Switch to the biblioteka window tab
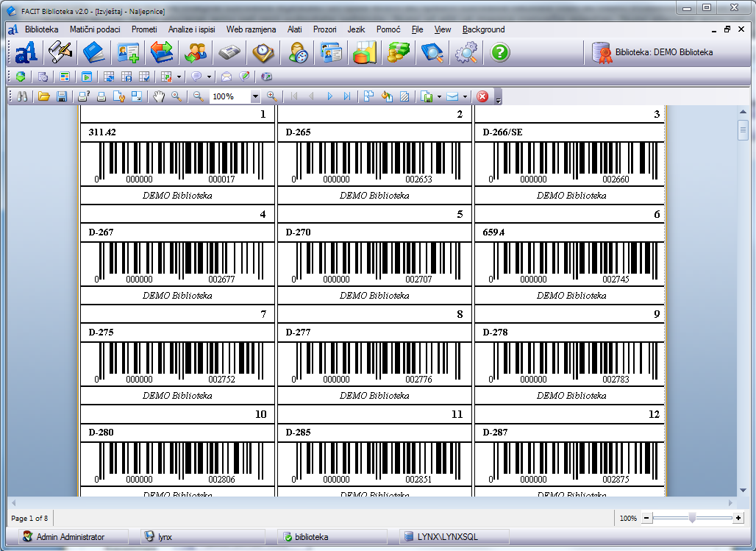This screenshot has height=551, width=756. pyautogui.click(x=313, y=537)
